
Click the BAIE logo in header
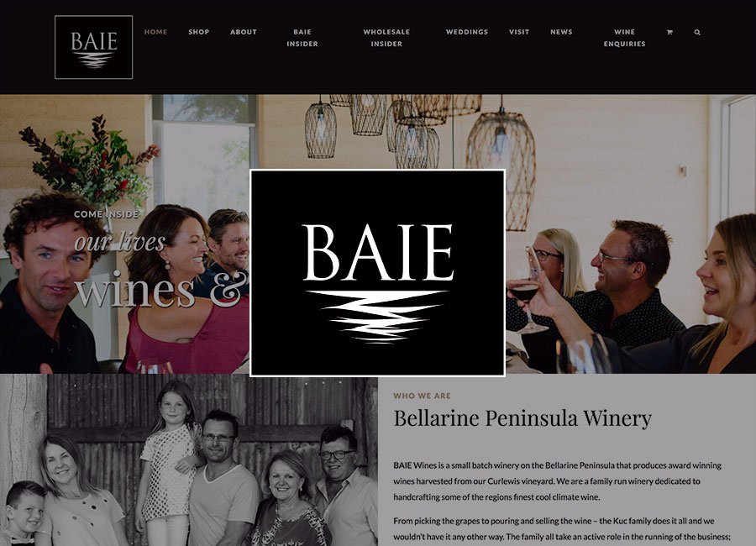coord(93,47)
